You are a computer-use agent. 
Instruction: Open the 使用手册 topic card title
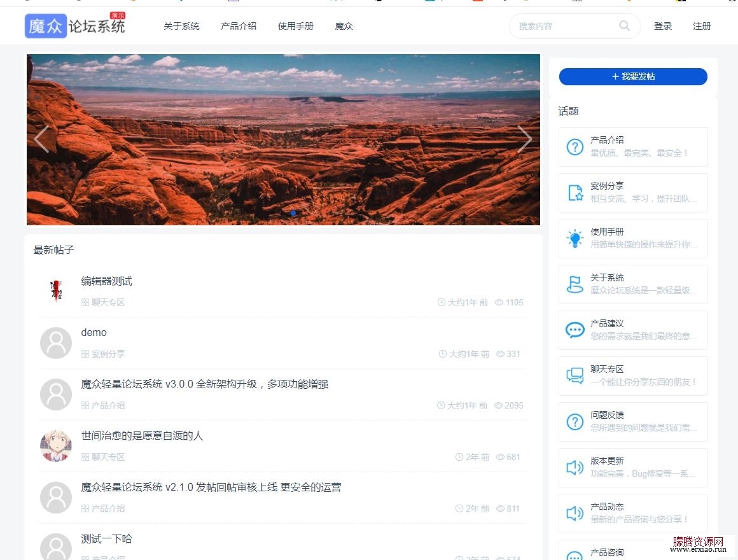[607, 232]
